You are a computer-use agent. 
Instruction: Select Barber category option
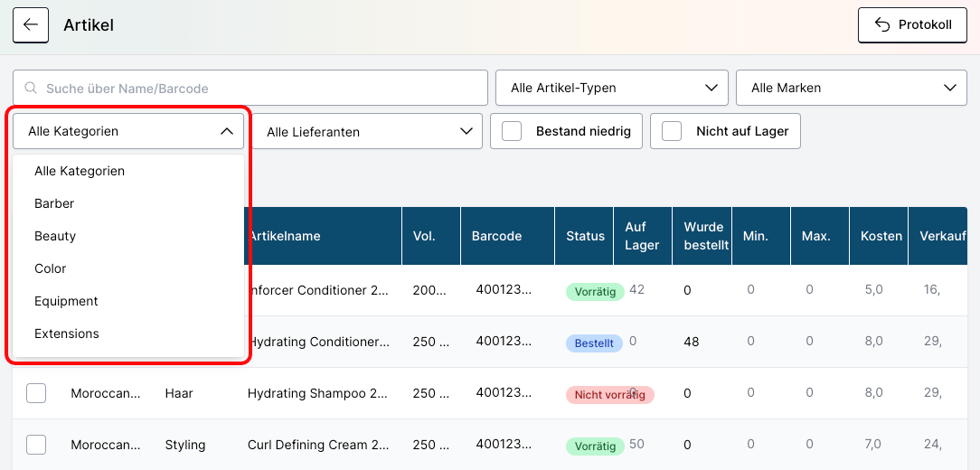click(54, 203)
